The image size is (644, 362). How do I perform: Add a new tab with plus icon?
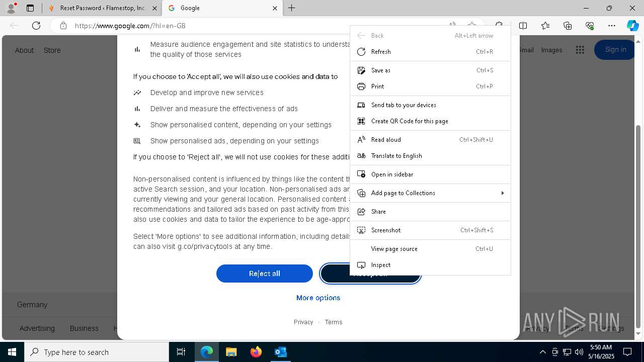292,8
